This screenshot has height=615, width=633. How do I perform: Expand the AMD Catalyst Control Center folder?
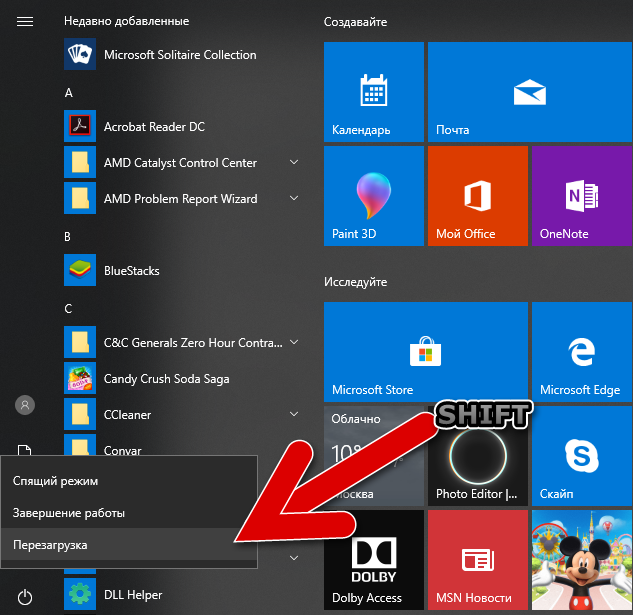click(x=294, y=162)
